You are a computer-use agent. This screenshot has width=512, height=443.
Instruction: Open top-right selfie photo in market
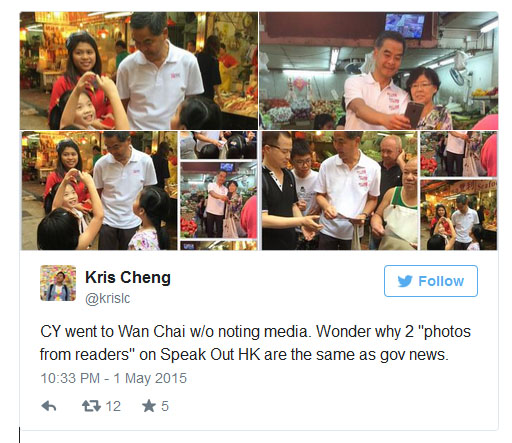[379, 71]
